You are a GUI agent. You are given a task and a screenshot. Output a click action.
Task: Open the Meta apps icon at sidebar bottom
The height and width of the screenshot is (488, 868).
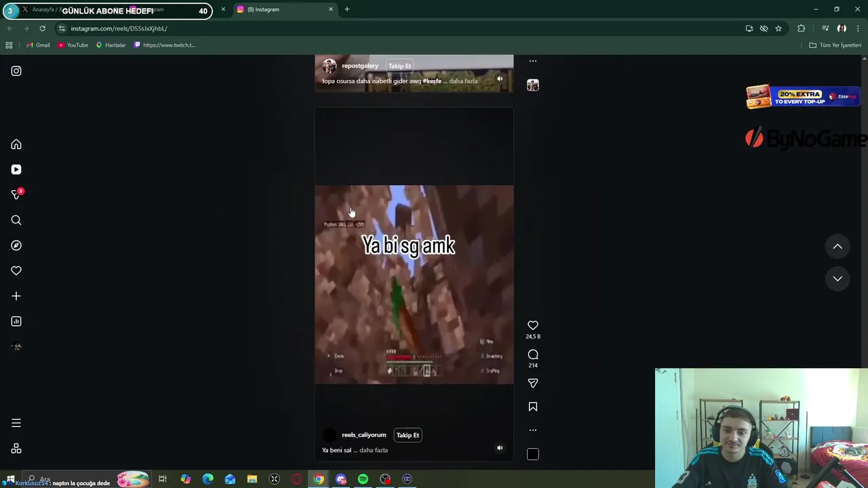(16, 449)
